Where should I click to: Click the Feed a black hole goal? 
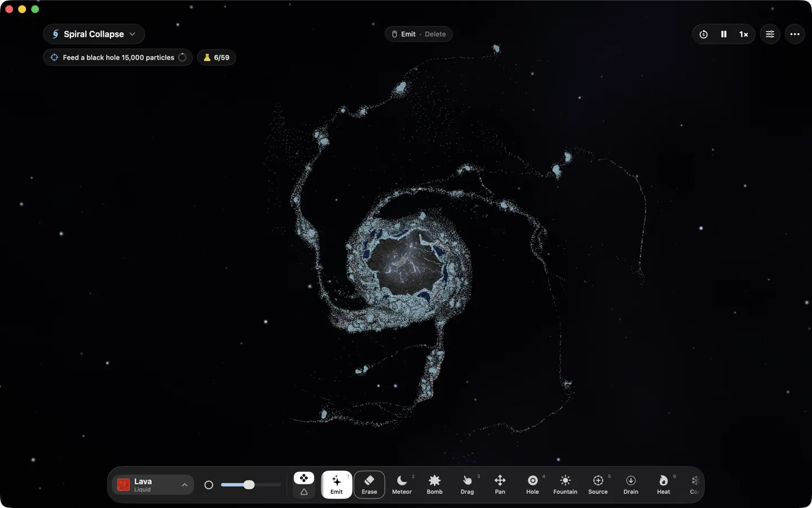click(118, 58)
